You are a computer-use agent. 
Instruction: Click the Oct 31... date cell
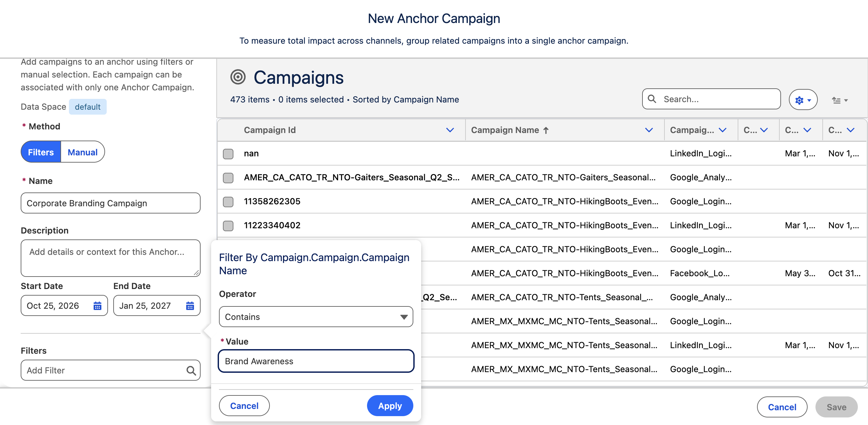pyautogui.click(x=844, y=273)
